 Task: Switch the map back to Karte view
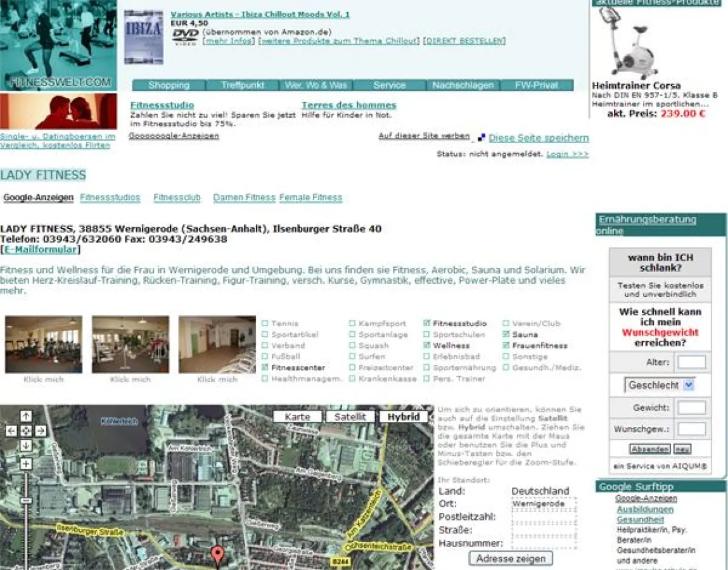pos(297,416)
